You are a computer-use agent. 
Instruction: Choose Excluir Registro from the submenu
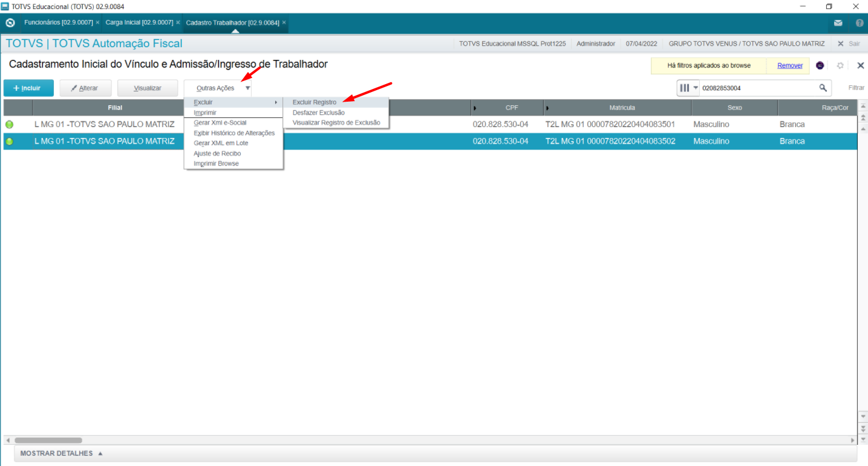tap(336, 102)
